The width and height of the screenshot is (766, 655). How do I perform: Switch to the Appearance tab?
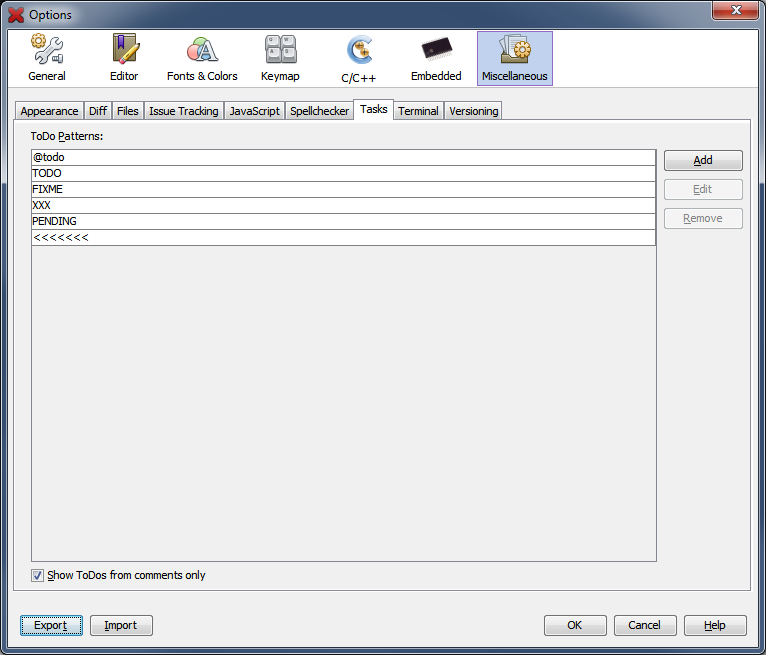click(x=49, y=111)
